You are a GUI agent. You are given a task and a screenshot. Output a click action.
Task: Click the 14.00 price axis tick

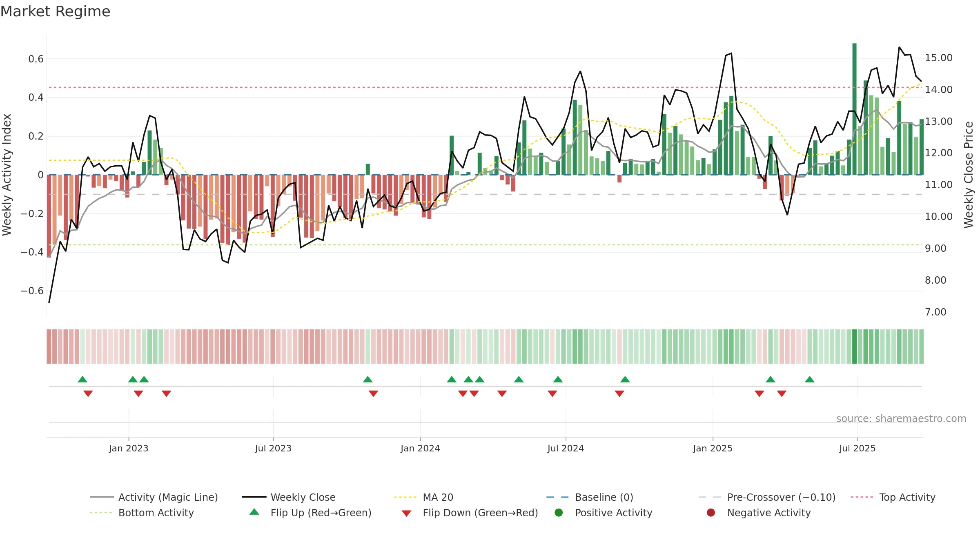pos(939,89)
